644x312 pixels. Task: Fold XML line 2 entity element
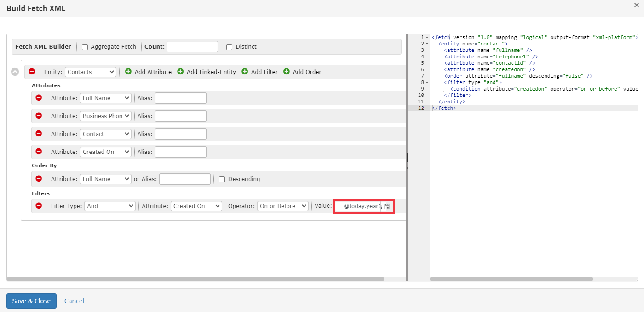tap(427, 44)
